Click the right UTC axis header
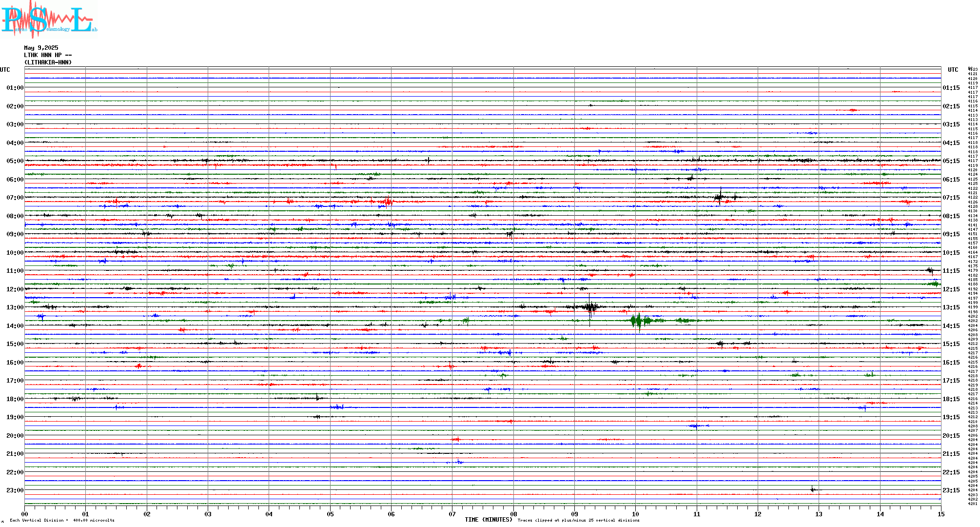The width and height of the screenshot is (980, 527). coord(953,70)
